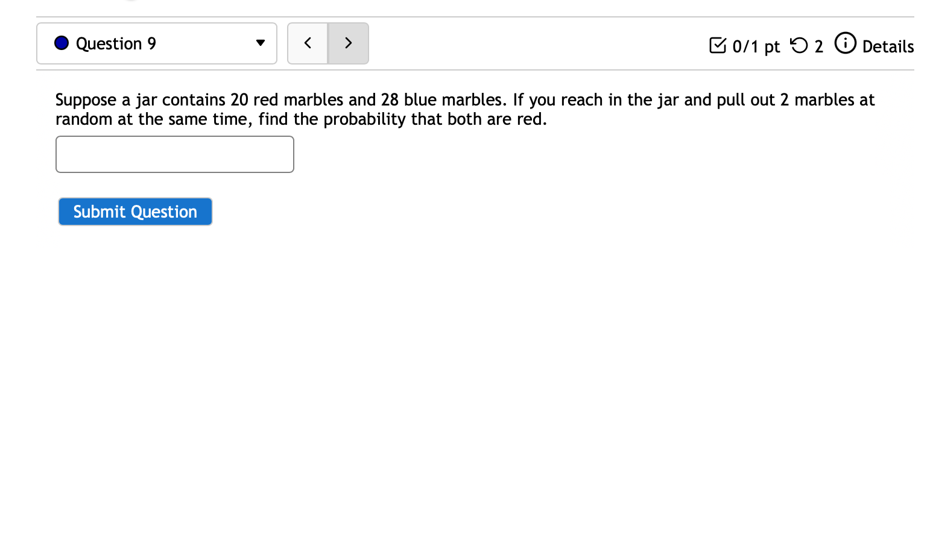The width and height of the screenshot is (930, 560).
Task: Click the Details link text
Action: pyautogui.click(x=888, y=46)
